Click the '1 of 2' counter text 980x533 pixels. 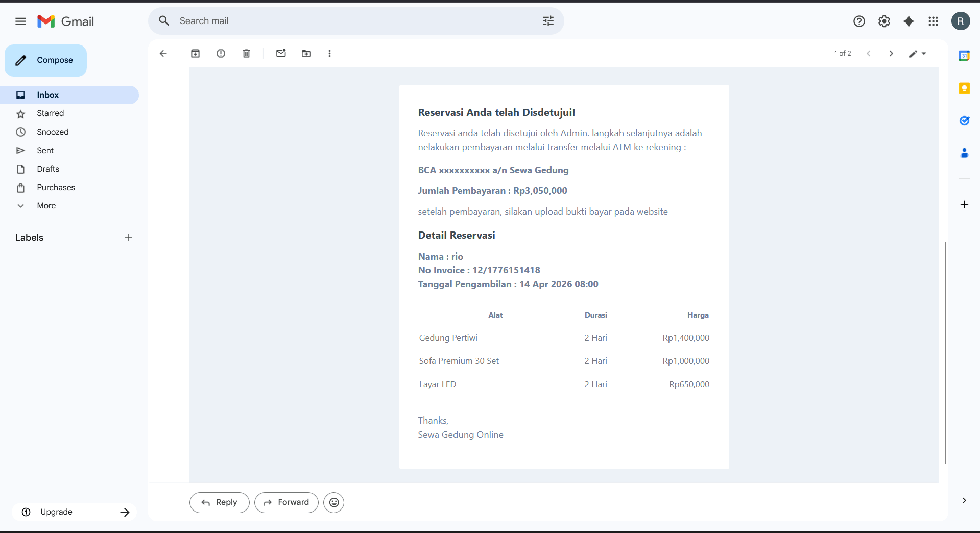[x=843, y=53]
